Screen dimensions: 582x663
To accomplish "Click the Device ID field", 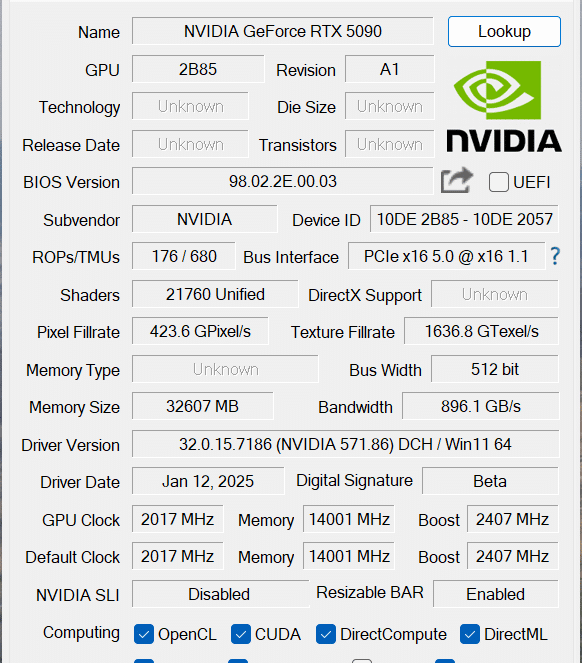I will point(464,219).
